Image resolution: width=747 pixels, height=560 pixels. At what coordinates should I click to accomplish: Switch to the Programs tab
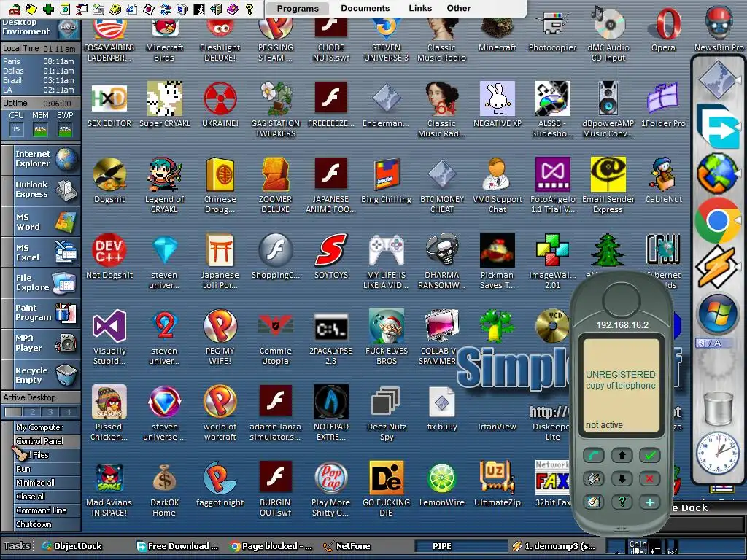click(298, 9)
